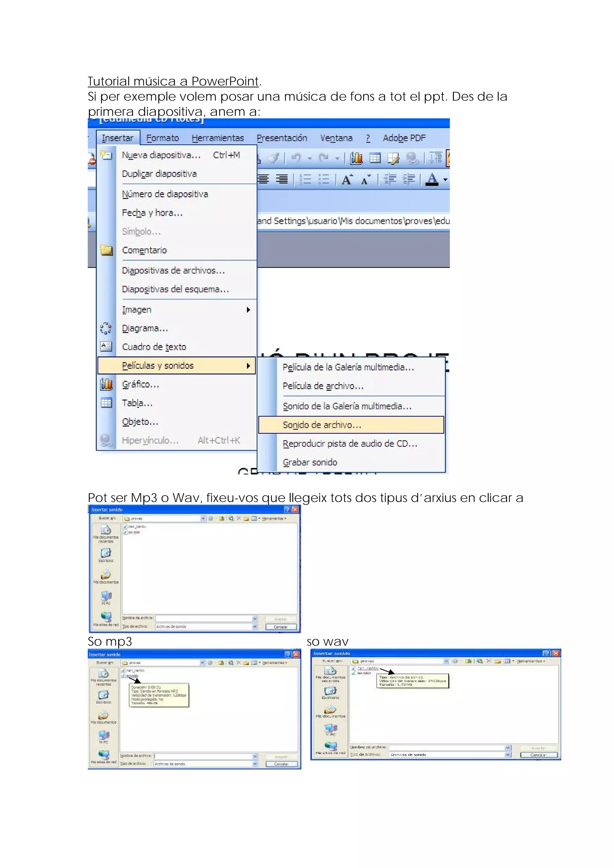The width and height of the screenshot is (614, 868).
Task: Click the Cuadro de texto menu icon
Action: pos(106,347)
